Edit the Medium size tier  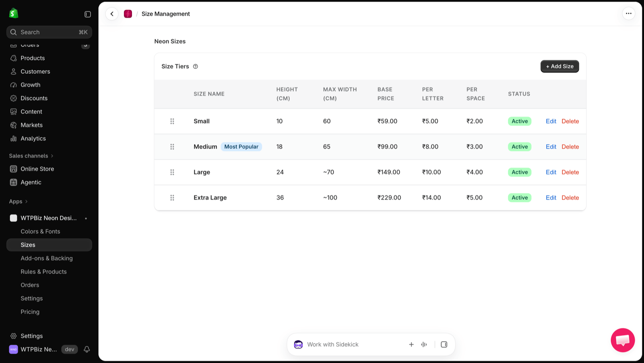(x=551, y=147)
